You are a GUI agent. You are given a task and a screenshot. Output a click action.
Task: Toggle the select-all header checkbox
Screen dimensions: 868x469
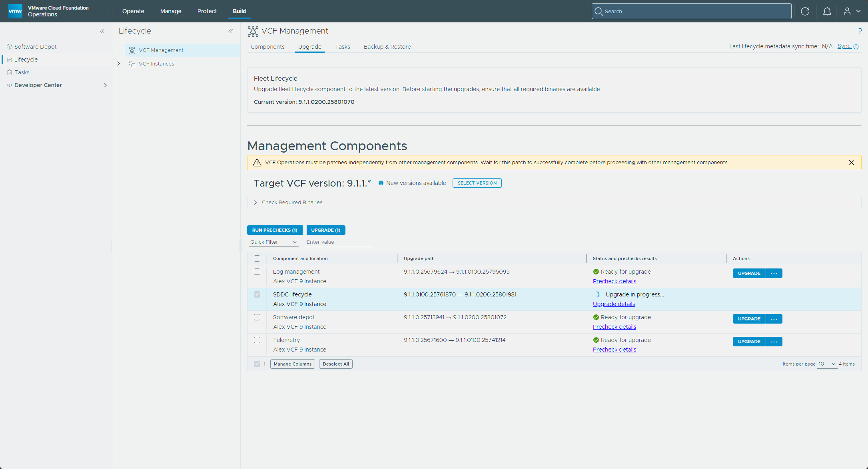pyautogui.click(x=257, y=258)
